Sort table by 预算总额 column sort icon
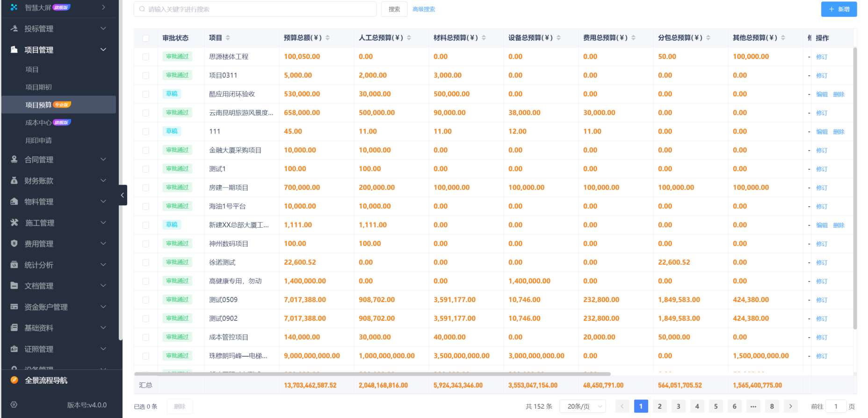This screenshot has height=418, width=868. click(x=327, y=38)
